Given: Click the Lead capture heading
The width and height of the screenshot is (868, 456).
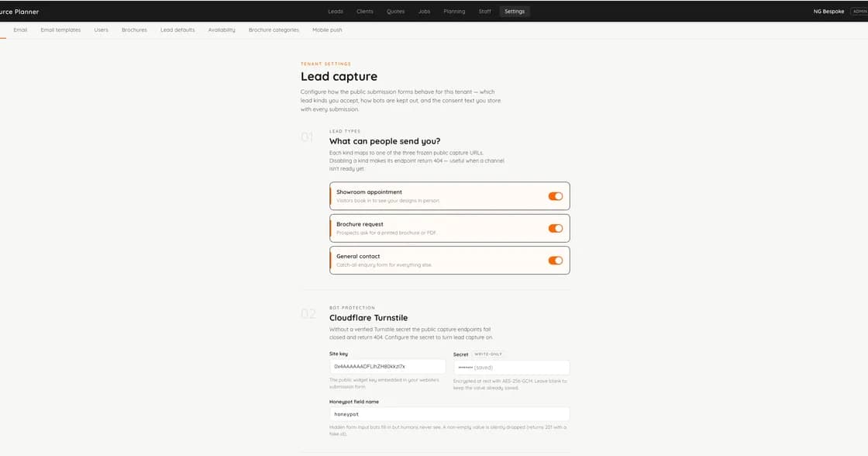Looking at the screenshot, I should (339, 77).
